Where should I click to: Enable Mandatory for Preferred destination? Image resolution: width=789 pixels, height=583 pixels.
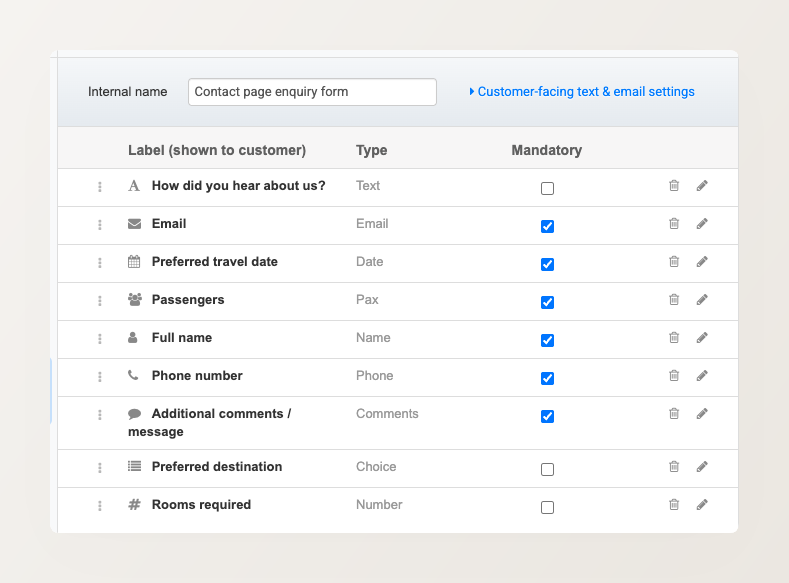[x=547, y=469]
